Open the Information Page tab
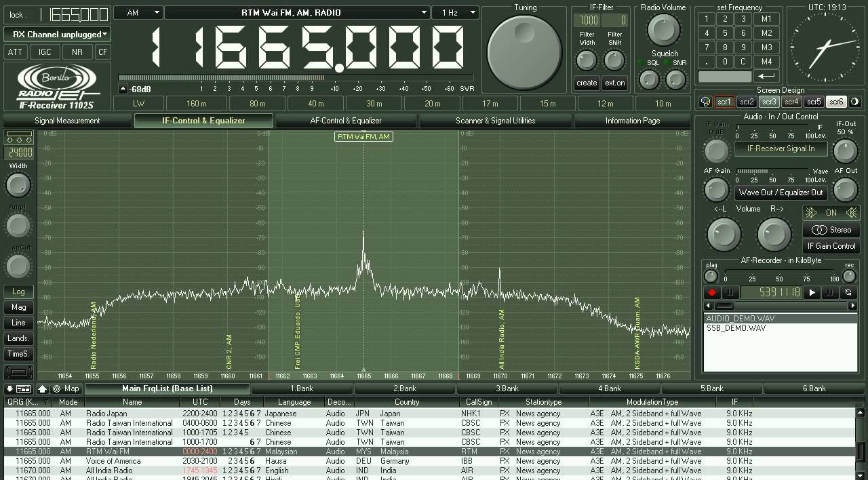The height and width of the screenshot is (480, 868). (x=633, y=121)
